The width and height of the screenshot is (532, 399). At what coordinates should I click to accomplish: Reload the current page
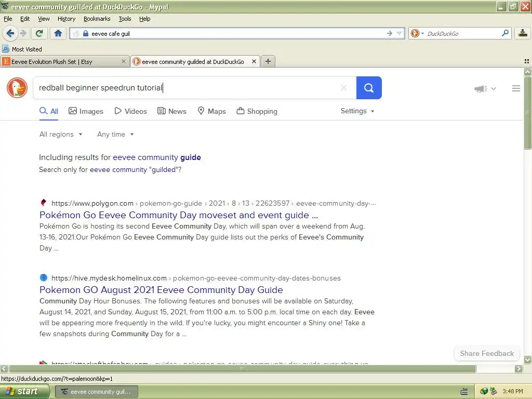(x=39, y=33)
